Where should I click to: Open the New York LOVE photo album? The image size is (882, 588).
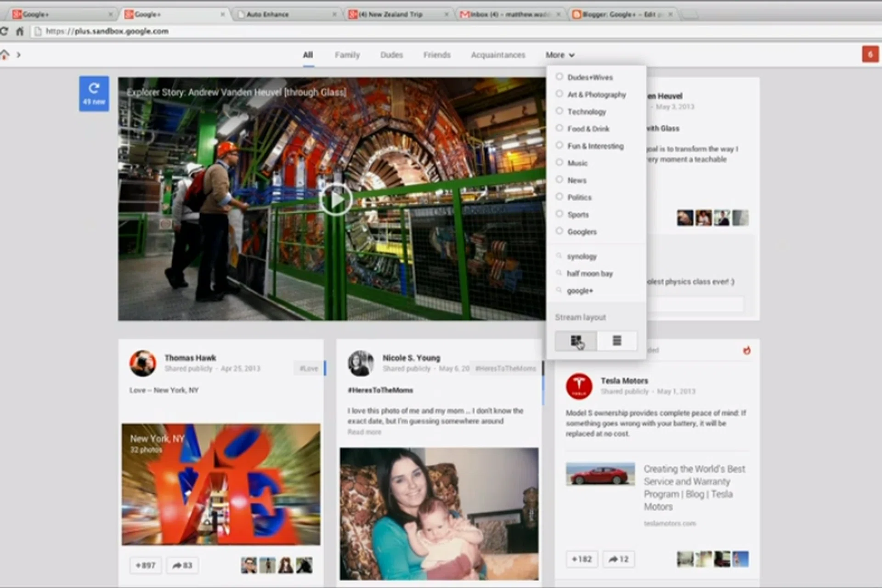point(220,484)
